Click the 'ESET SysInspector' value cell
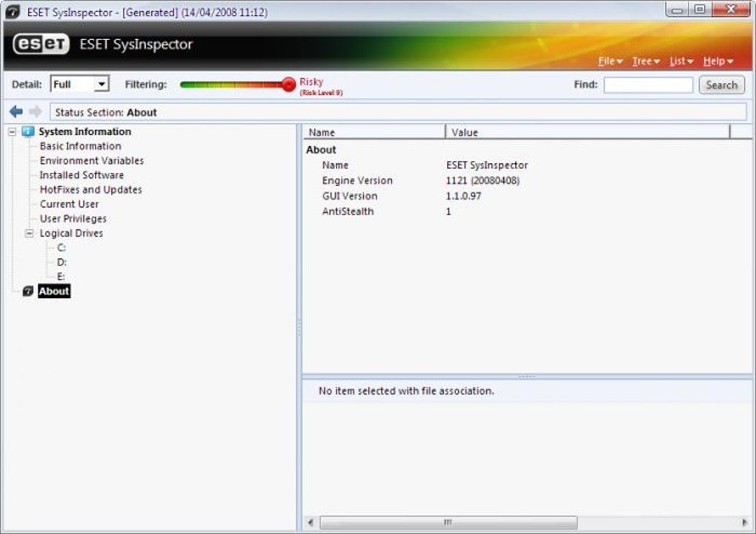756x534 pixels. 487,165
